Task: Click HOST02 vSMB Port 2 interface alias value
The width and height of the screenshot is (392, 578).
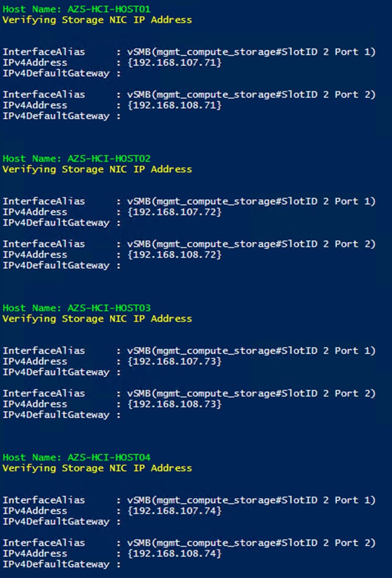Action: (x=251, y=244)
